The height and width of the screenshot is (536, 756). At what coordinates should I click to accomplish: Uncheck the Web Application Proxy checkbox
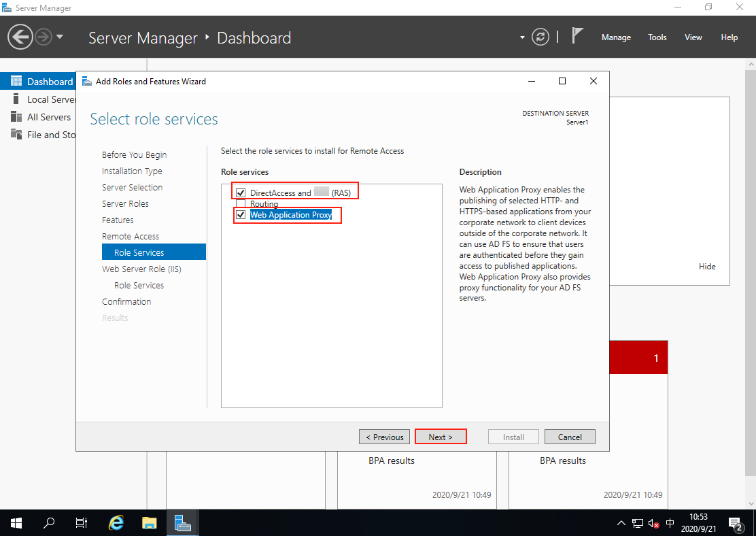(241, 215)
